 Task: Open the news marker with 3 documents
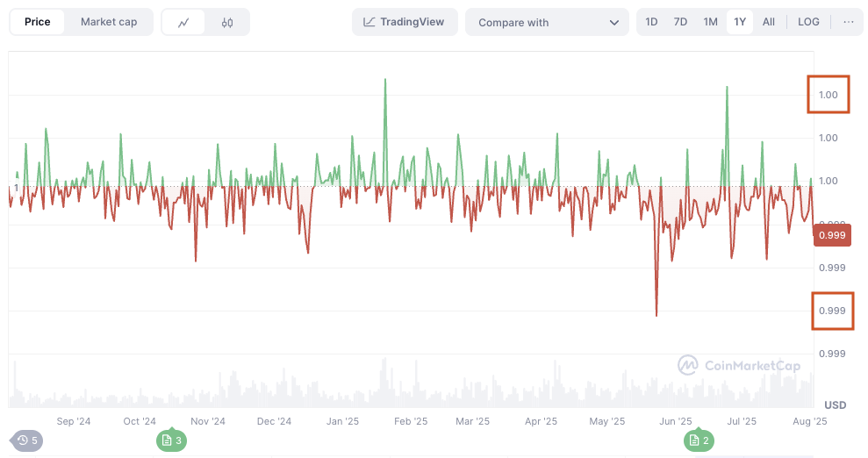(x=172, y=440)
